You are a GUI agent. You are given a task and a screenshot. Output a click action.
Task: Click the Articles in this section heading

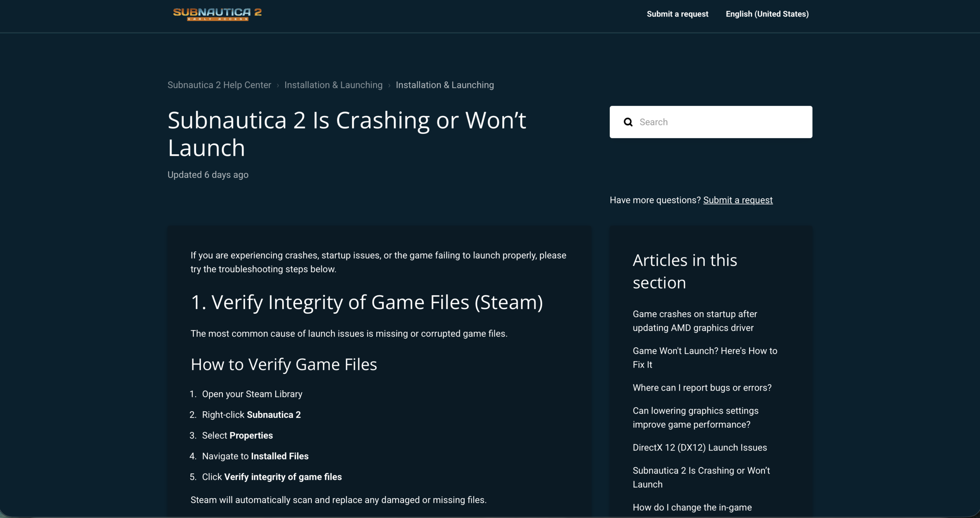pos(685,271)
